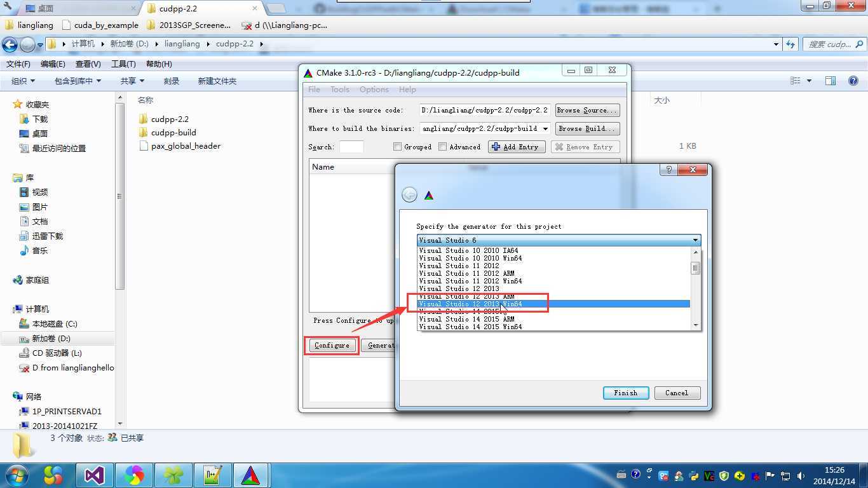Click the Finish button
The height and width of the screenshot is (488, 868).
click(626, 393)
